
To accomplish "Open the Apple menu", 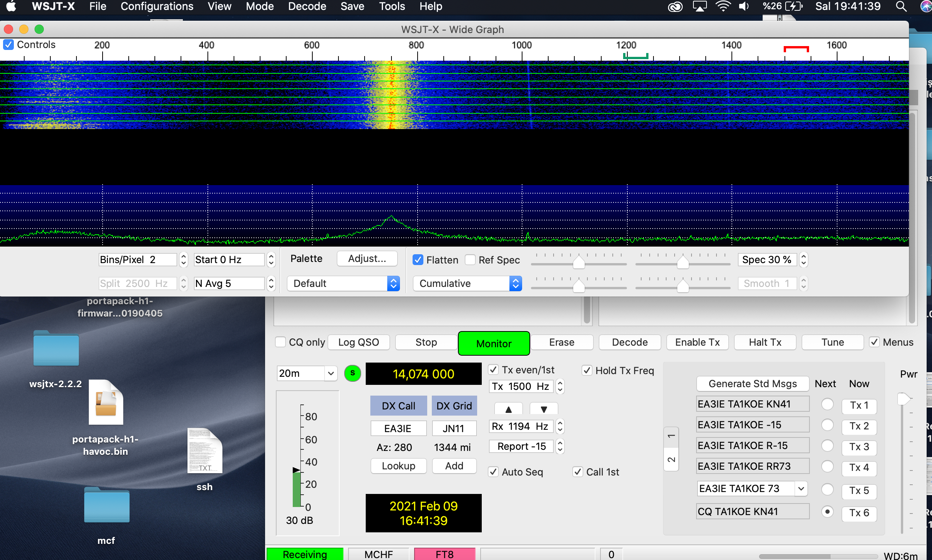I will tap(11, 7).
